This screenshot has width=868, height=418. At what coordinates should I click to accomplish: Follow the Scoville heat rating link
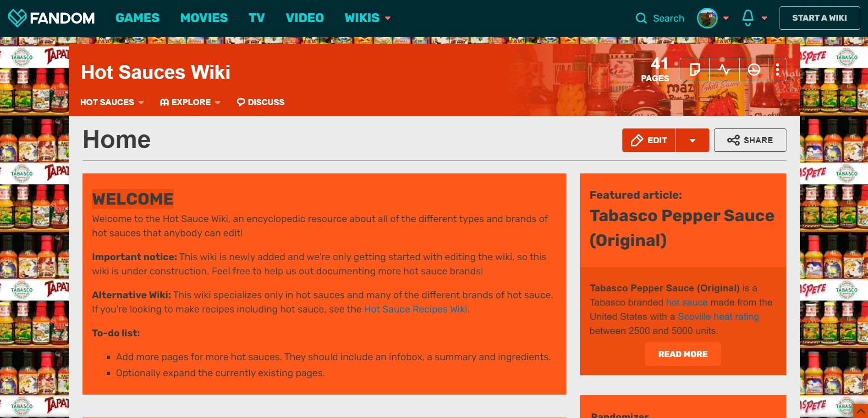point(718,317)
